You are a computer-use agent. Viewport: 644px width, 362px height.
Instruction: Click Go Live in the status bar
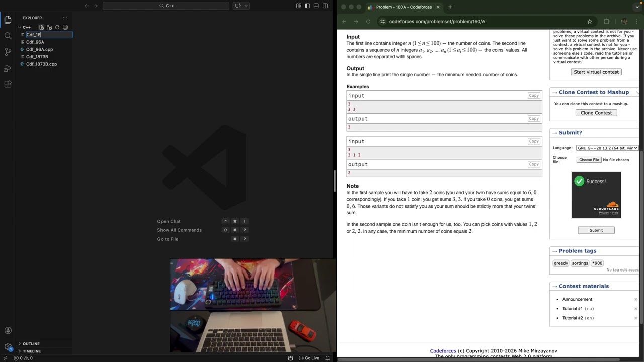(309, 358)
